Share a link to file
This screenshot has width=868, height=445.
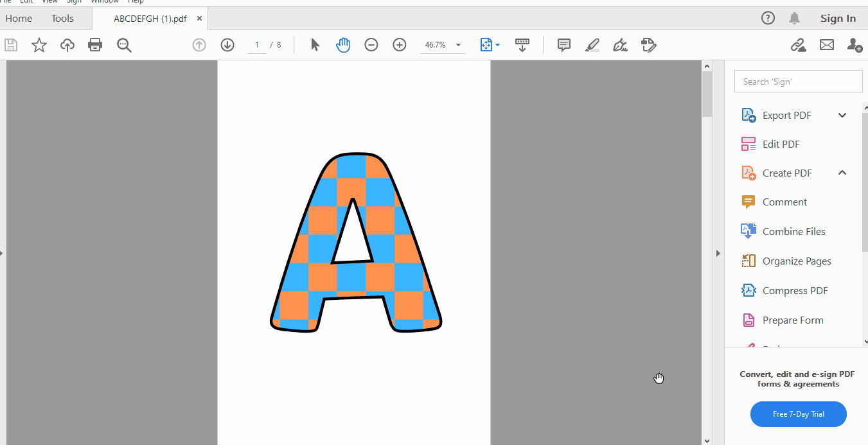click(x=799, y=45)
